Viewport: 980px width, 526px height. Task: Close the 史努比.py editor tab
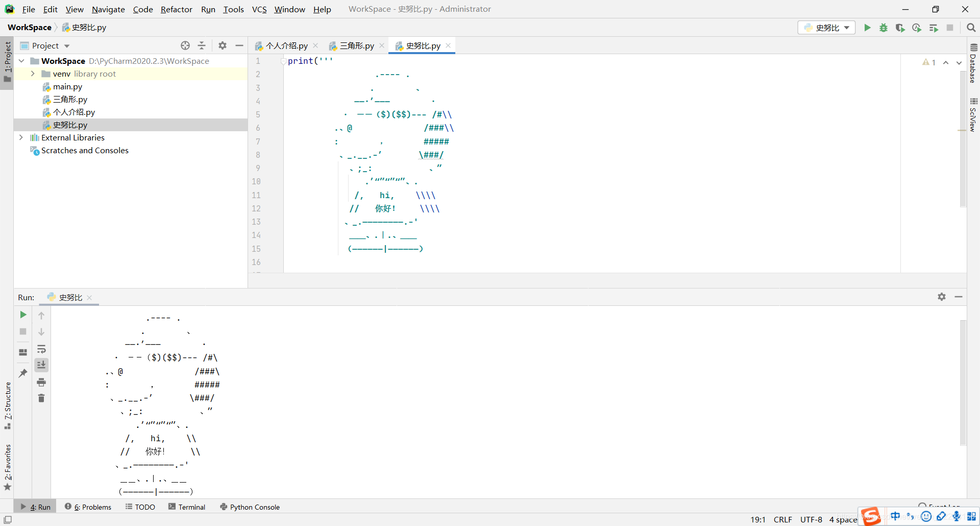tap(448, 45)
